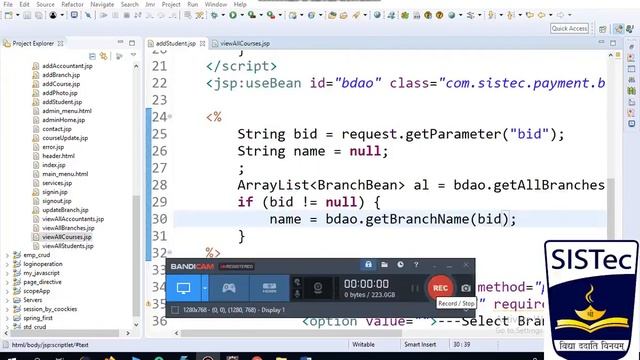640x360 pixels.
Task: Open the File menu
Action: click(x=8, y=4)
